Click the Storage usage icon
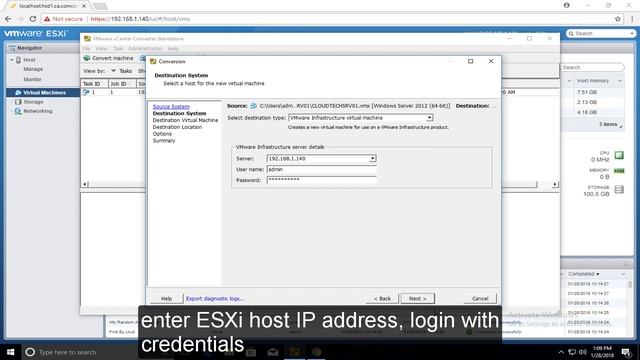The width and height of the screenshot is (640, 360). (619, 189)
